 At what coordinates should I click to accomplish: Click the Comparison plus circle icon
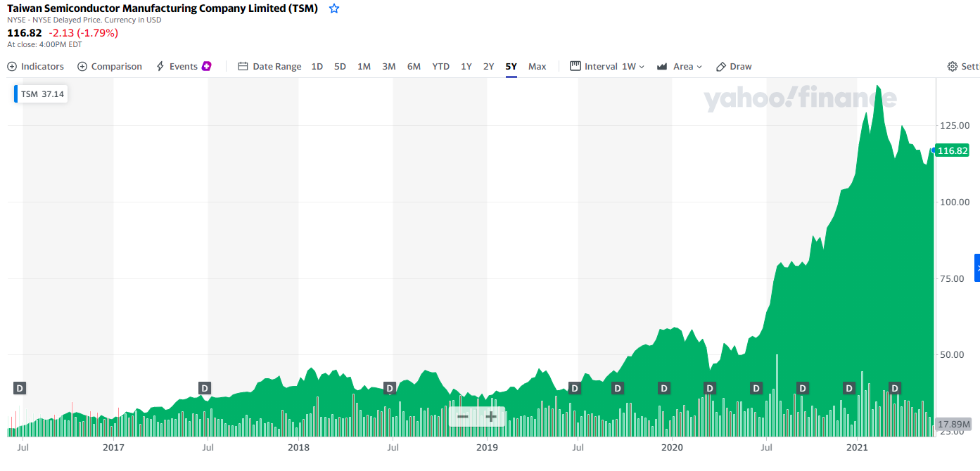tap(82, 66)
